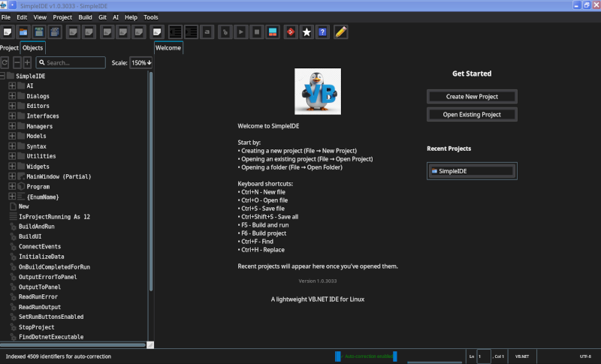Expand the MainWindow (Partial) node
601x364 pixels.
point(12,176)
